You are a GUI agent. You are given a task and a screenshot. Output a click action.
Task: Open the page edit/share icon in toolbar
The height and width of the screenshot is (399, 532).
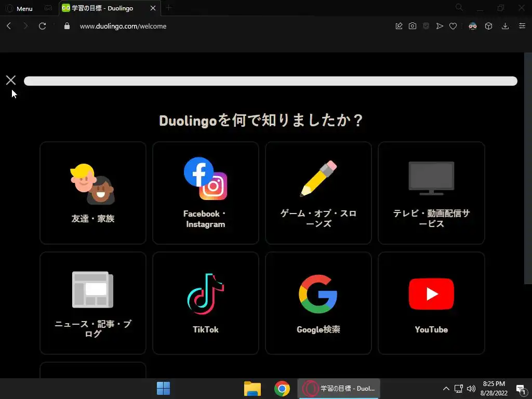(x=399, y=26)
